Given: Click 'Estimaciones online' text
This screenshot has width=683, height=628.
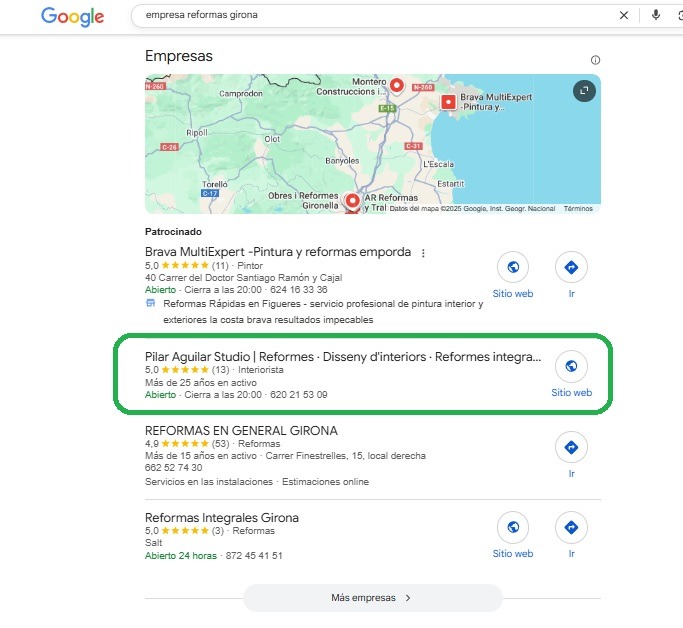Looking at the screenshot, I should tap(325, 482).
